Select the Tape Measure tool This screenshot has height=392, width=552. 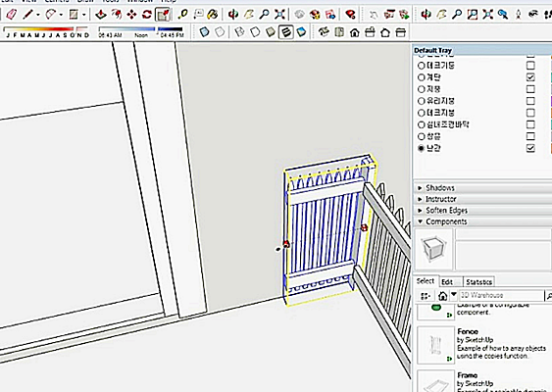click(182, 14)
